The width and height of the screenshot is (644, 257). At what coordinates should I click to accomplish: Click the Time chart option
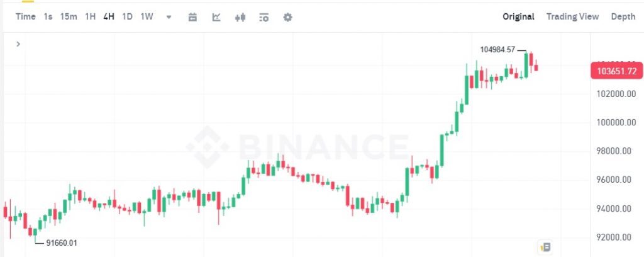tap(25, 17)
